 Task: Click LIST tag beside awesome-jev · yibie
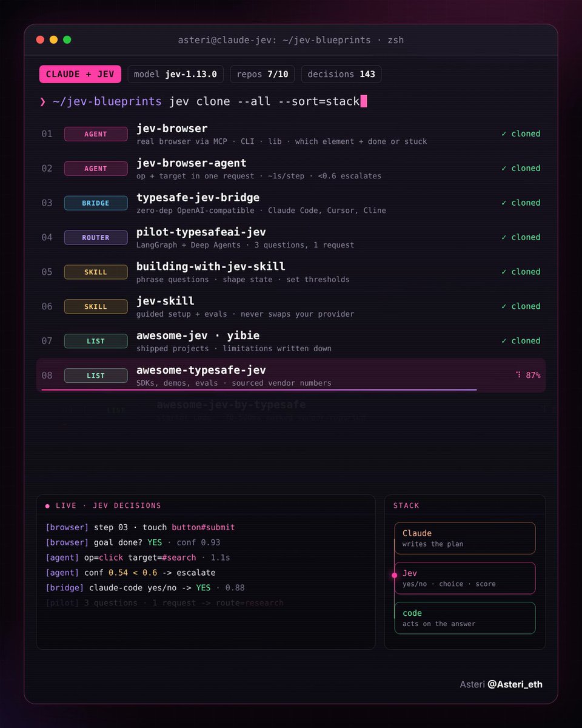(96, 342)
